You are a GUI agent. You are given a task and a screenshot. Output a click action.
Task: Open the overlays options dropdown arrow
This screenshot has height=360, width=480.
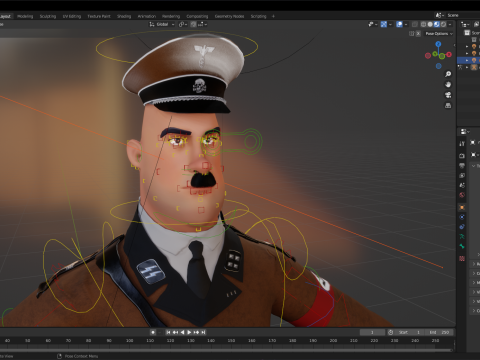click(406, 24)
